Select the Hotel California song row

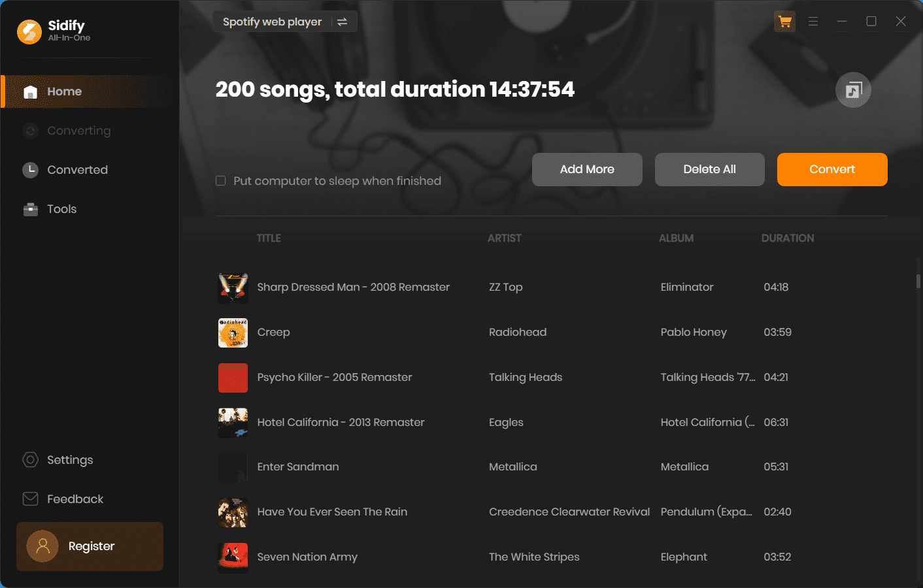pyautogui.click(x=341, y=423)
